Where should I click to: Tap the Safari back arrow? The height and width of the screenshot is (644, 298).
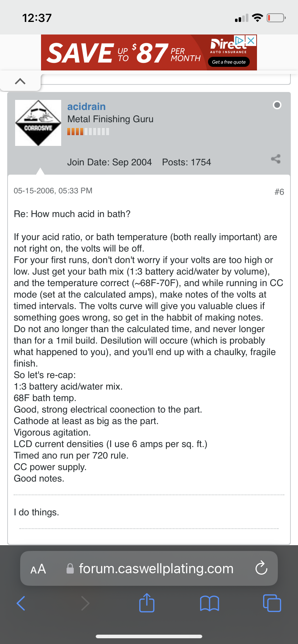click(21, 603)
